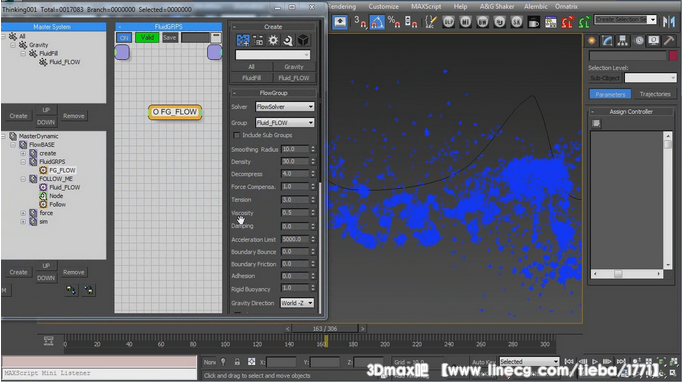Open the Motion command panel tab

639,41
